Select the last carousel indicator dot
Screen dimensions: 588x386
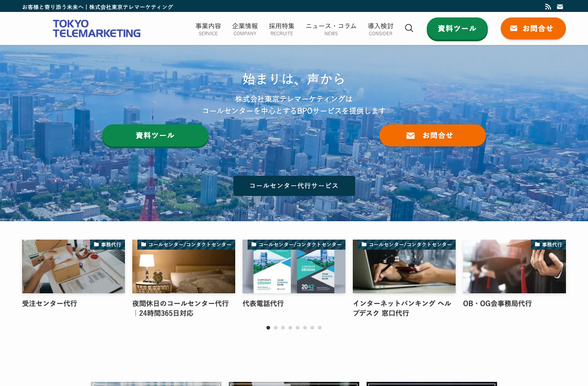click(x=319, y=327)
